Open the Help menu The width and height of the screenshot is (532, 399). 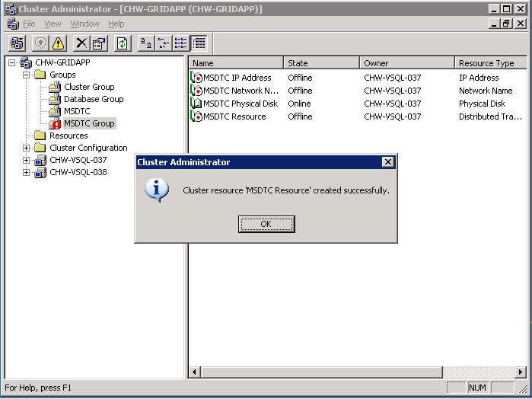click(x=116, y=24)
